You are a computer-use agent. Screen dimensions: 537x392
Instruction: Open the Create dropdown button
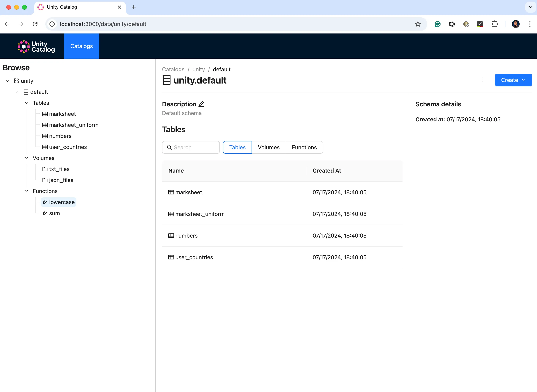click(x=513, y=80)
